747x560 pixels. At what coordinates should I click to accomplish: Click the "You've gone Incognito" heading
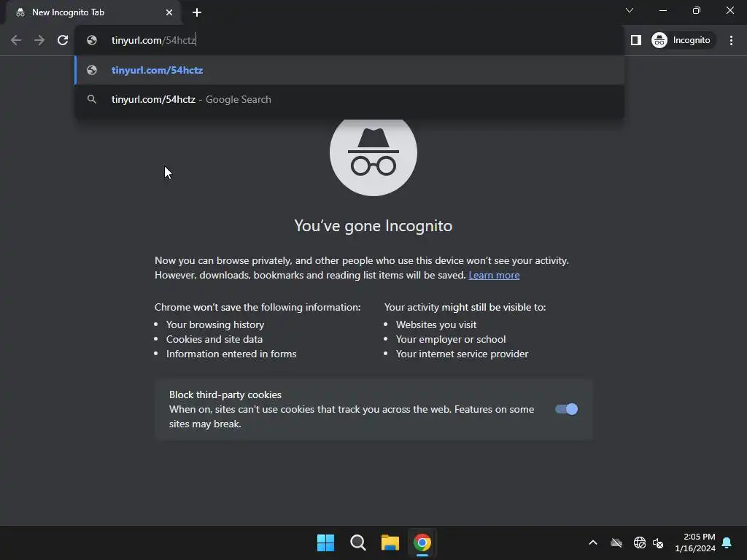373,226
